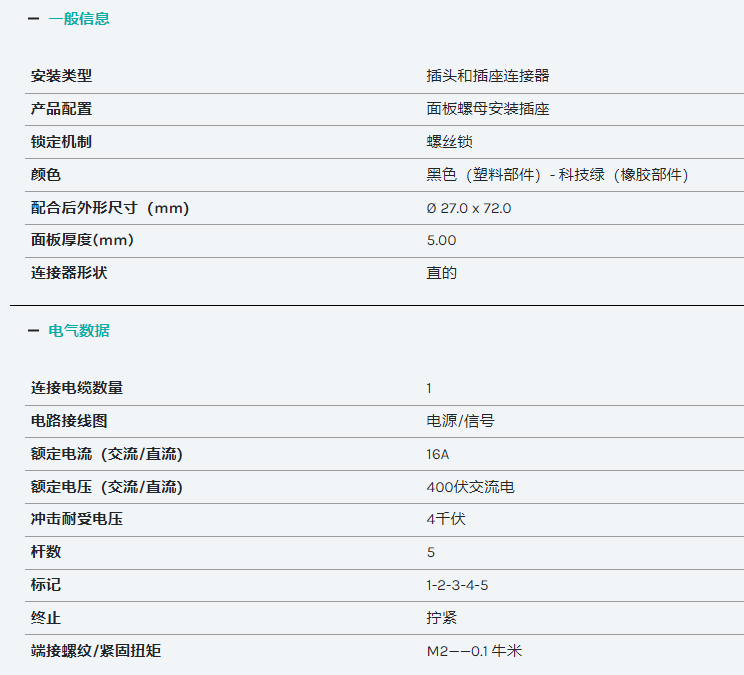Screen dimensions: 744x675
Task: Click the 面板螺母安装插座 value
Action: click(488, 109)
